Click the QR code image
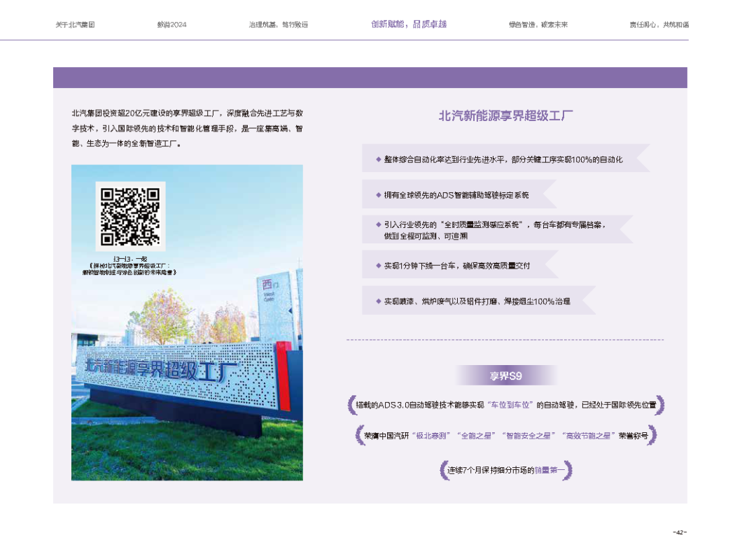756x556 pixels. 130,216
